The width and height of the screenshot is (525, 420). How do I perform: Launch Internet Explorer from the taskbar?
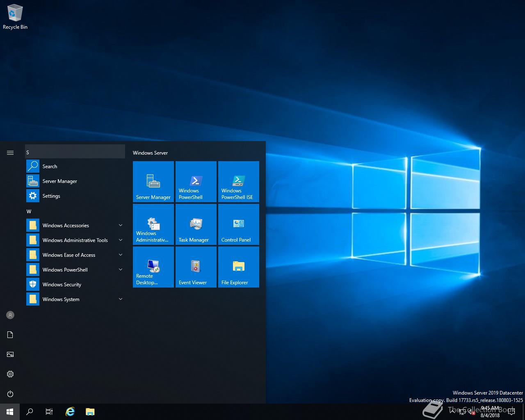click(70, 412)
